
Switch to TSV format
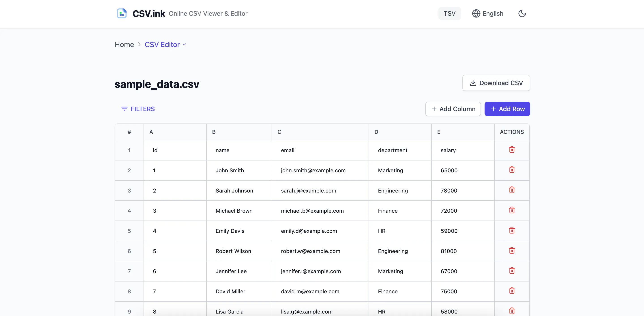click(x=449, y=13)
